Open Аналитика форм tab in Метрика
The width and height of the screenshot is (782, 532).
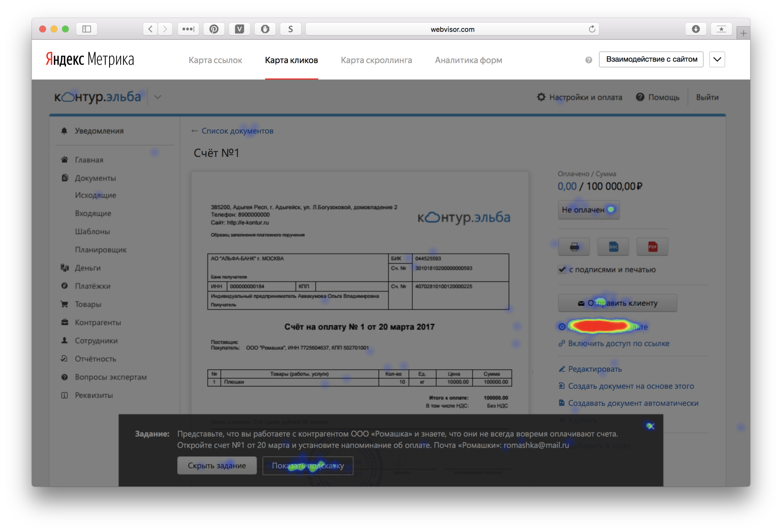[x=469, y=59]
